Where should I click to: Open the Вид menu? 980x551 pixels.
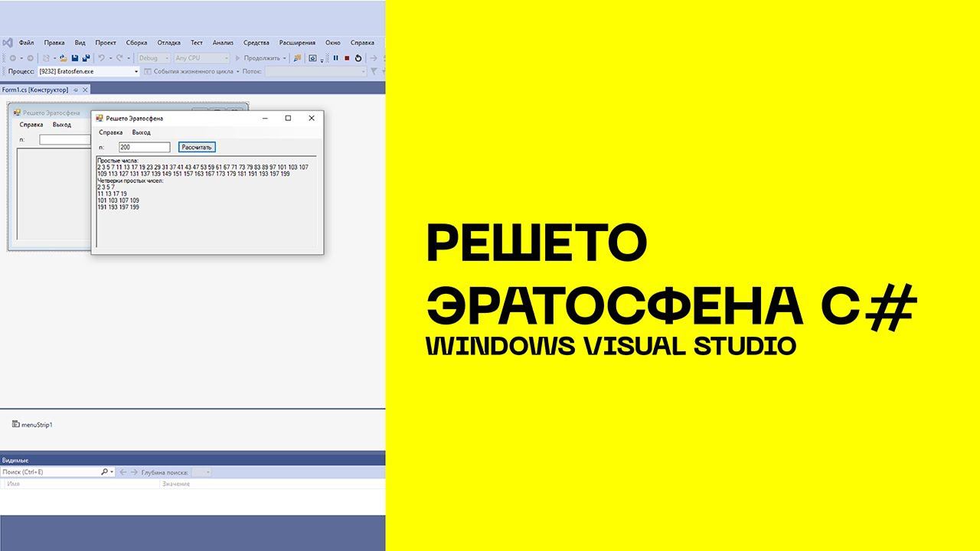click(x=80, y=43)
